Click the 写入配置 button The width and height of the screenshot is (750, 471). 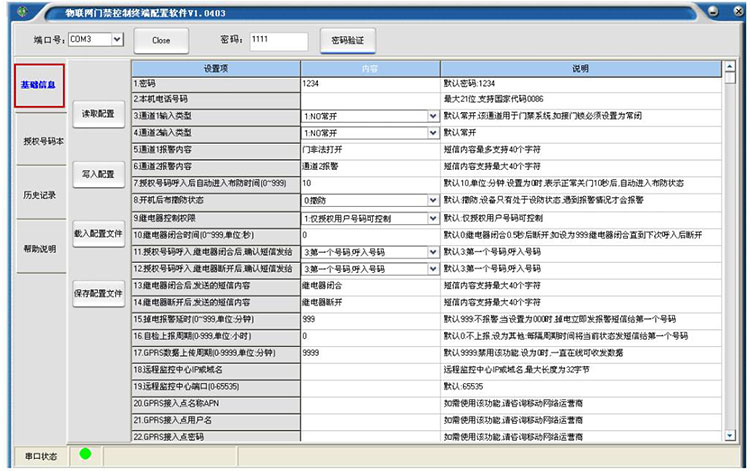(x=97, y=173)
